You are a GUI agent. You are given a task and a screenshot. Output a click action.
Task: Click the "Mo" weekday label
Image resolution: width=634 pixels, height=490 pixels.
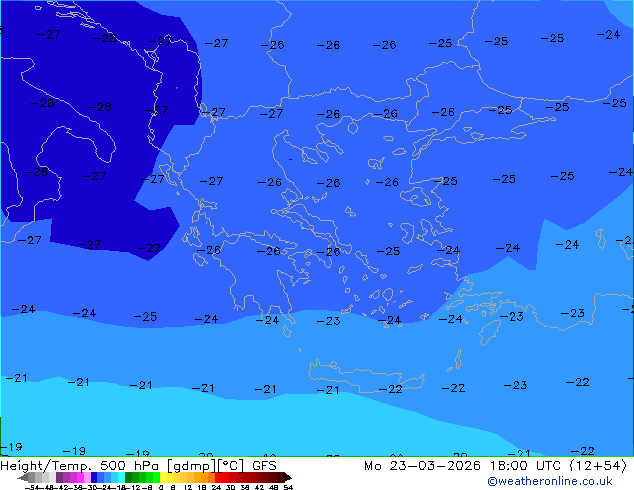pyautogui.click(x=372, y=466)
